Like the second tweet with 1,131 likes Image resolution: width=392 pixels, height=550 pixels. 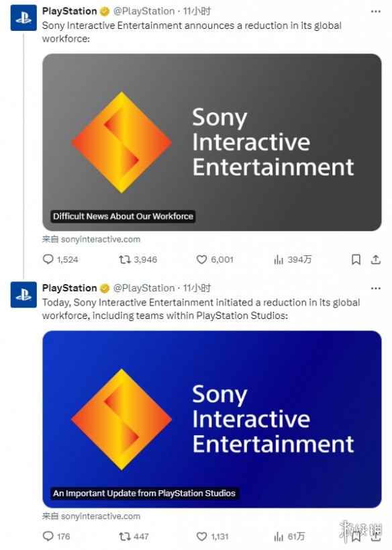point(212,537)
